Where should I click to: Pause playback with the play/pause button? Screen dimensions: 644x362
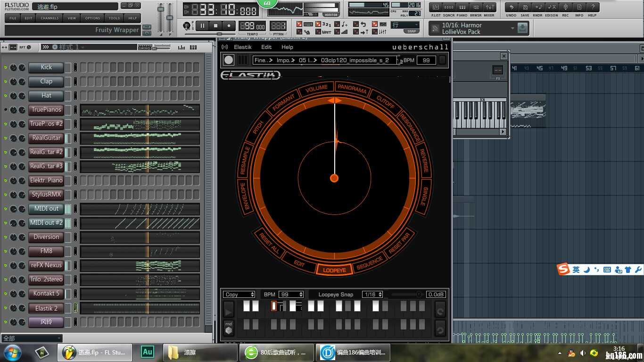click(203, 25)
